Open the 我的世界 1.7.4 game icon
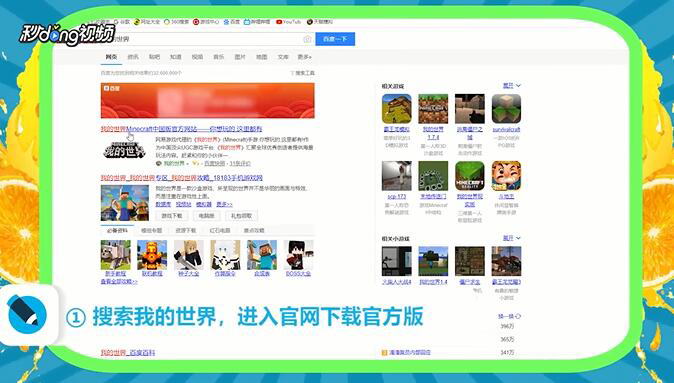 [x=433, y=109]
